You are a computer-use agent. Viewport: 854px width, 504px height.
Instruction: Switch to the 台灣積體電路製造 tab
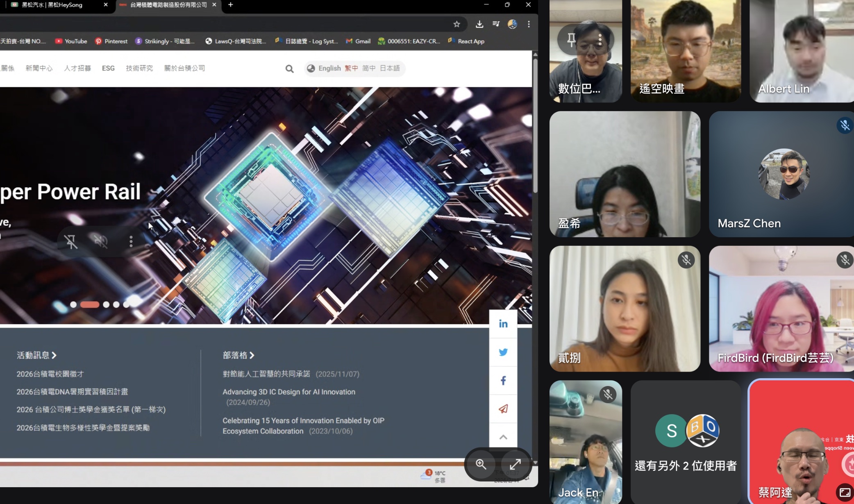[x=168, y=5]
